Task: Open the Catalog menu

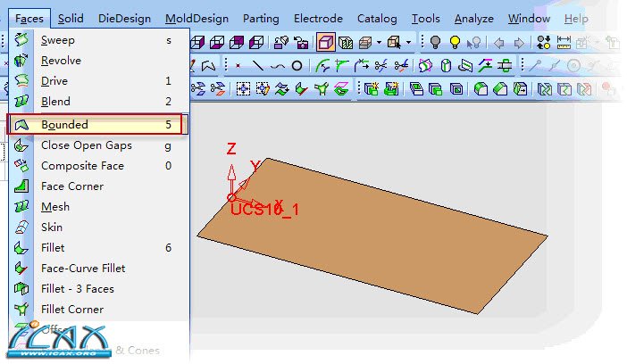Action: tap(377, 19)
